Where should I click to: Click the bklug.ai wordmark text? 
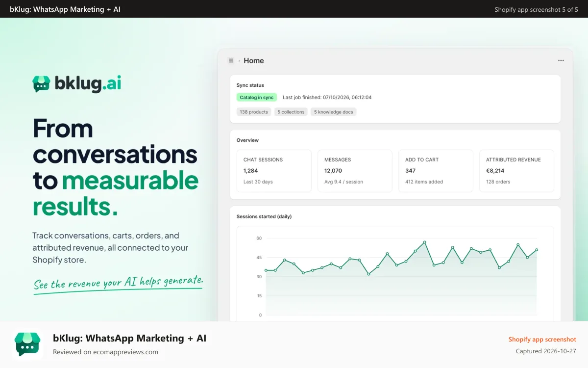[x=88, y=84]
